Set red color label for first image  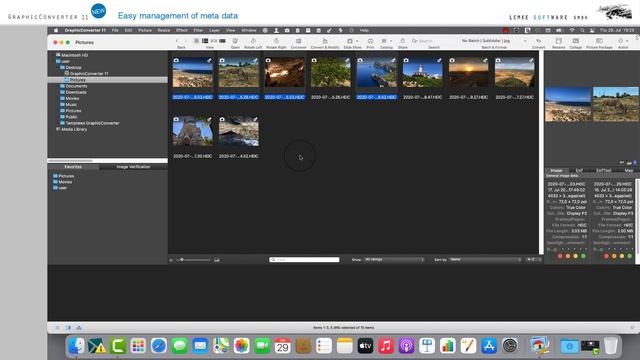point(560,256)
